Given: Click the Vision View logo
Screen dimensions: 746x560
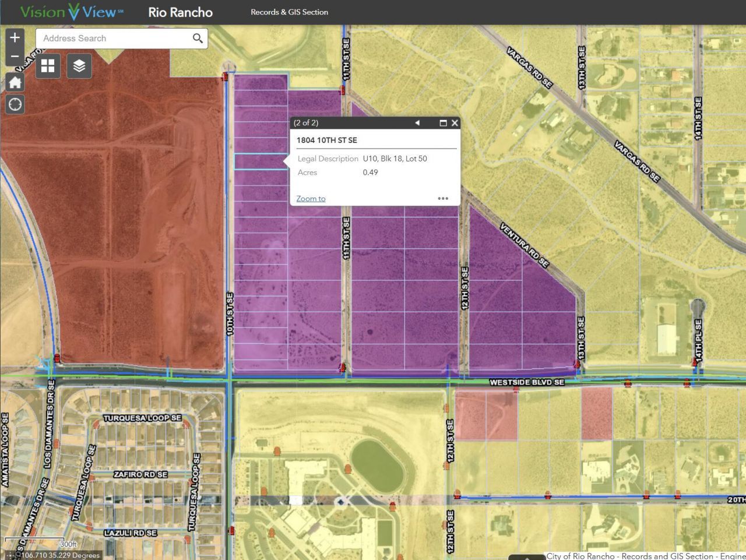Looking at the screenshot, I should [x=71, y=12].
